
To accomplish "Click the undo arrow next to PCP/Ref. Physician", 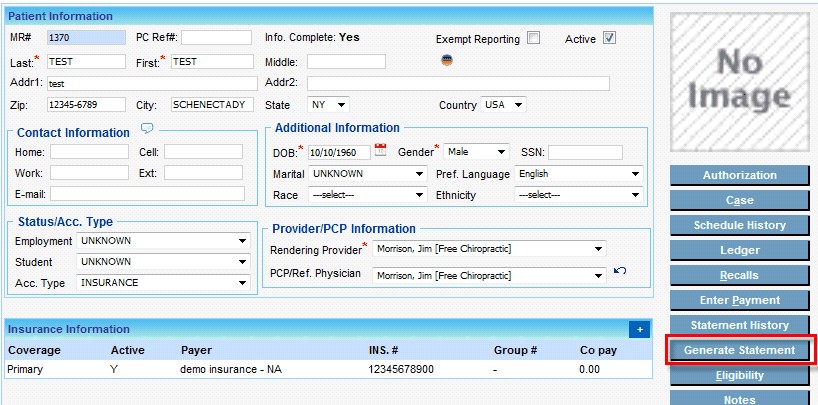I will [x=620, y=272].
